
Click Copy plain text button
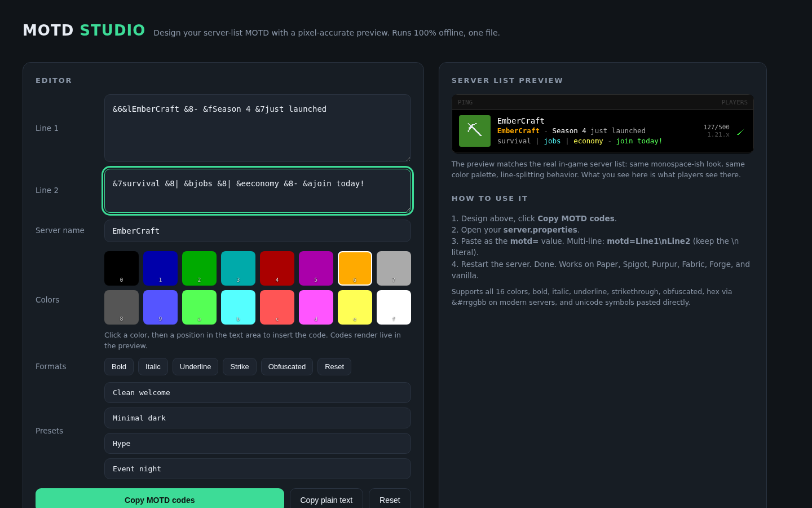click(326, 499)
